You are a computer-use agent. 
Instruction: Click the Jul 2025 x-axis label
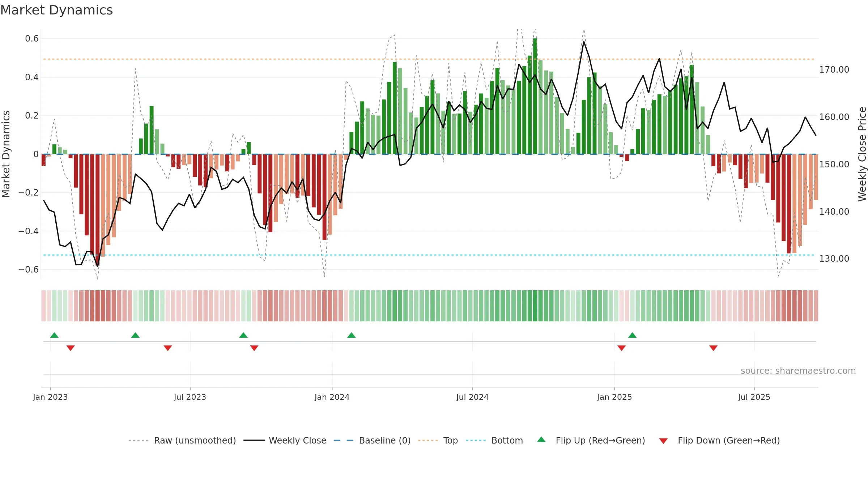tap(754, 397)
